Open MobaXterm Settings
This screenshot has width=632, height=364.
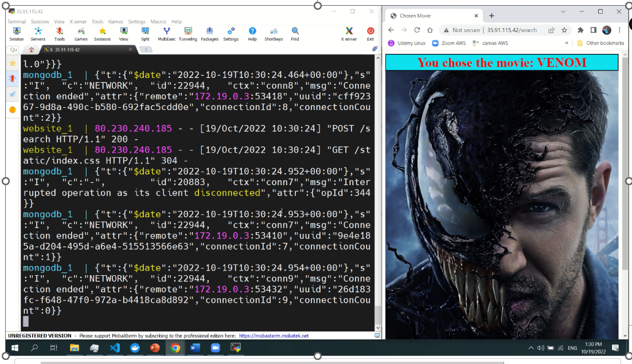click(231, 32)
